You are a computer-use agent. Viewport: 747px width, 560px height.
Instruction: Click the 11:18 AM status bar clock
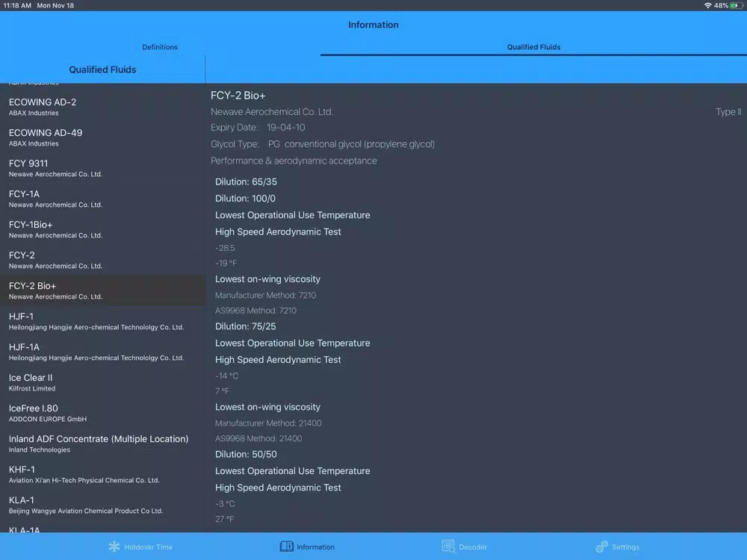tap(17, 5)
